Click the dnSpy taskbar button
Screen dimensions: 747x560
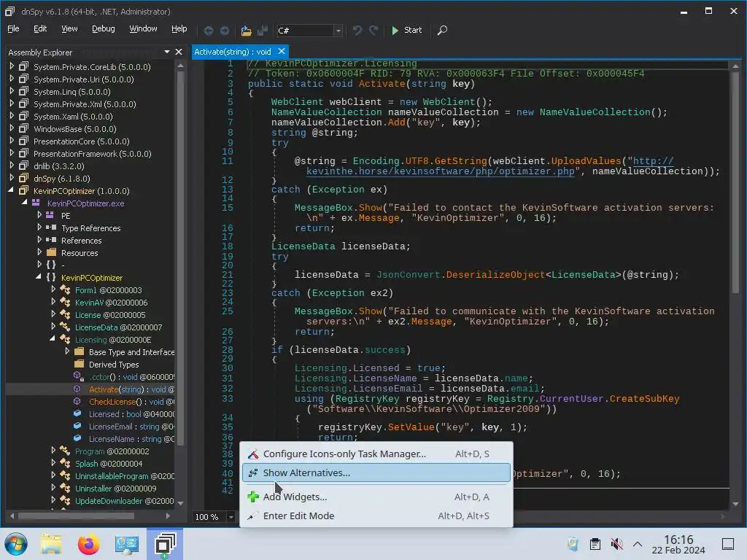(165, 544)
